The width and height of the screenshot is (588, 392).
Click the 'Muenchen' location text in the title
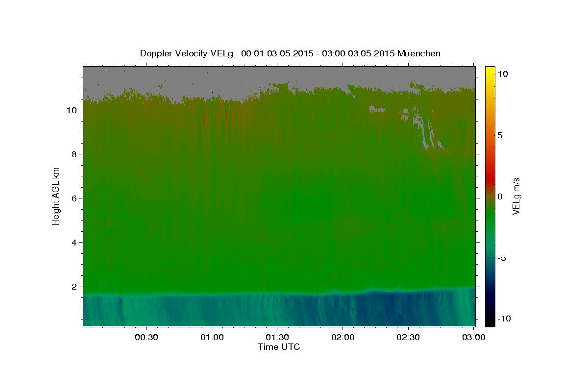click(419, 53)
